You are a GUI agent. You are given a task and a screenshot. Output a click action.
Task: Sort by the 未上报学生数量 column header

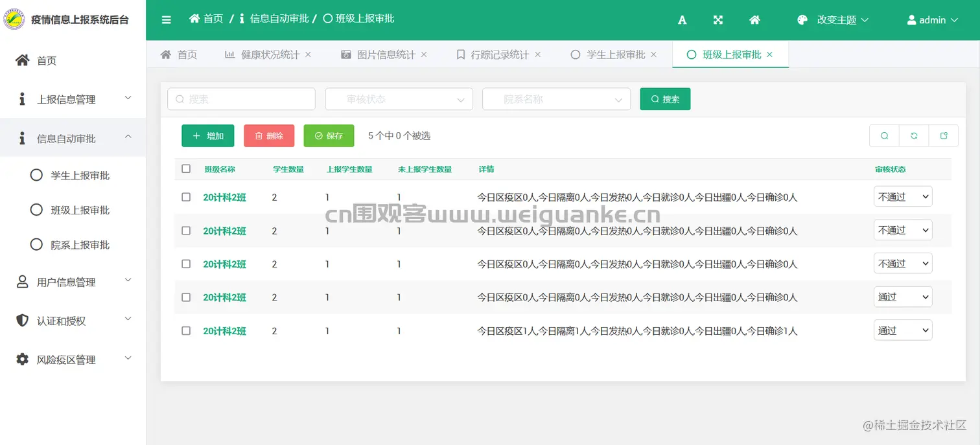425,169
